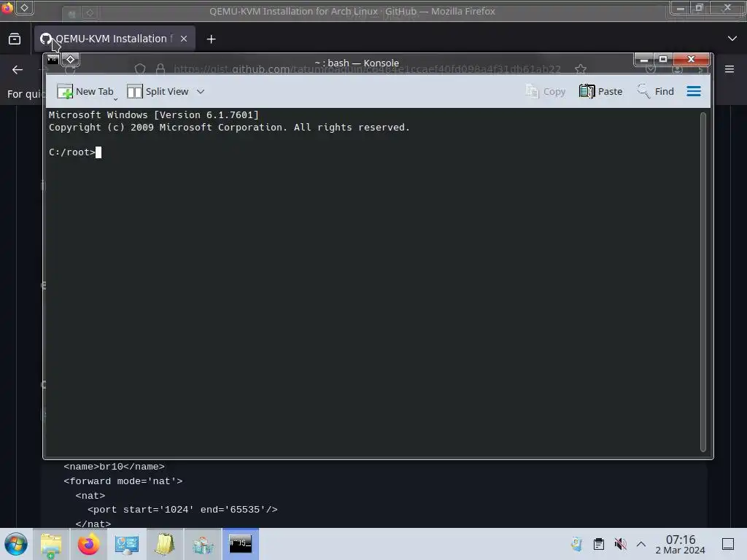Image resolution: width=747 pixels, height=560 pixels.
Task: Click the 'Copyright (c) 2009 Microsoft Corporation' line
Action: (x=229, y=127)
